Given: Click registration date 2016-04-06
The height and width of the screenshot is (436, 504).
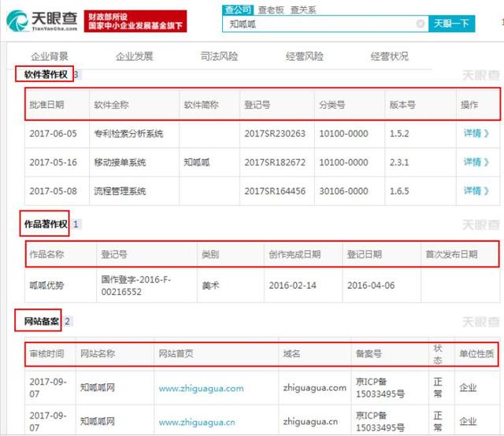Looking at the screenshot, I should [x=371, y=286].
